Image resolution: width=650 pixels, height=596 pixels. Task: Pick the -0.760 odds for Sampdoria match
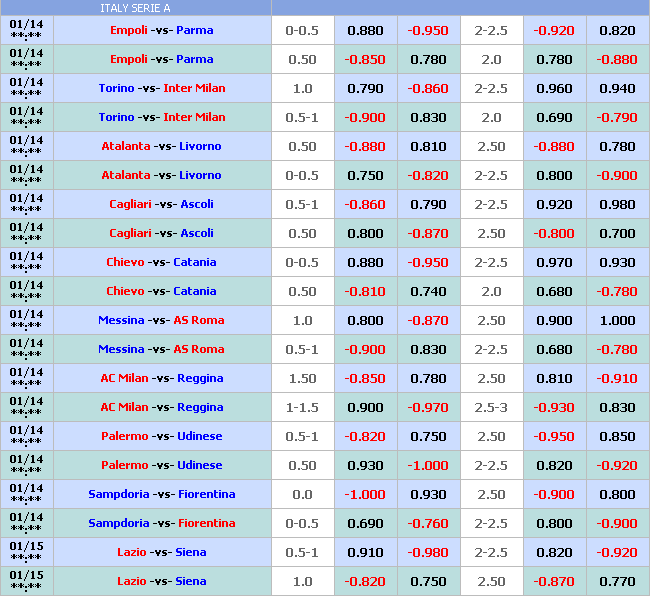[x=428, y=523]
